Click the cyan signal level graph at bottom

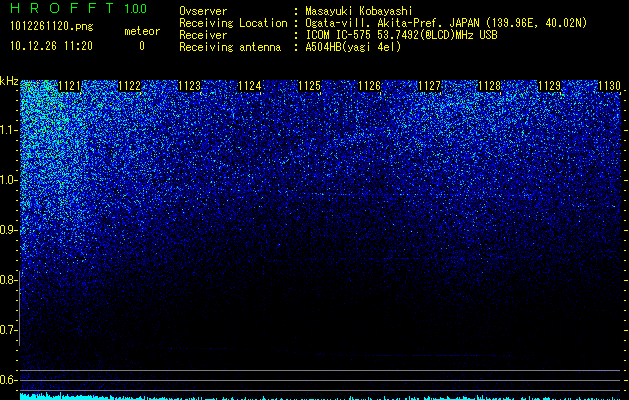click(x=320, y=396)
